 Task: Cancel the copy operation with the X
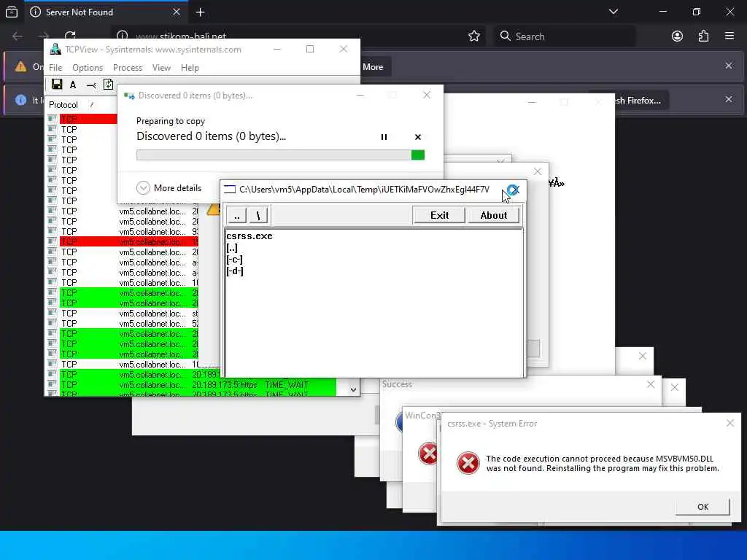pyautogui.click(x=418, y=137)
